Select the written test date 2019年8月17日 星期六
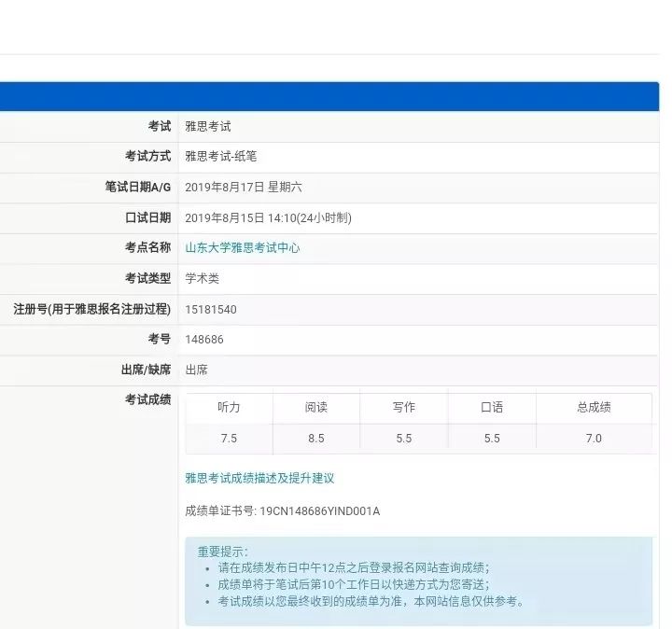Viewport: 672px width, 629px height. (244, 188)
